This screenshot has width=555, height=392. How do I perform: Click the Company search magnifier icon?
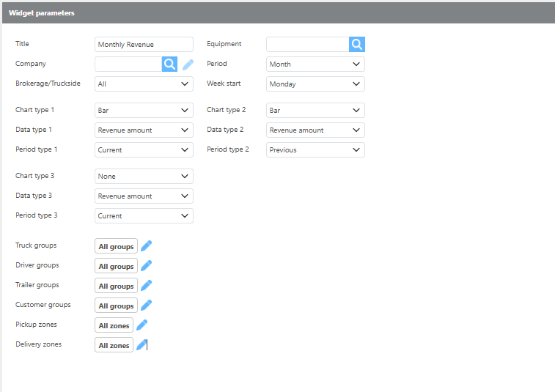point(169,64)
